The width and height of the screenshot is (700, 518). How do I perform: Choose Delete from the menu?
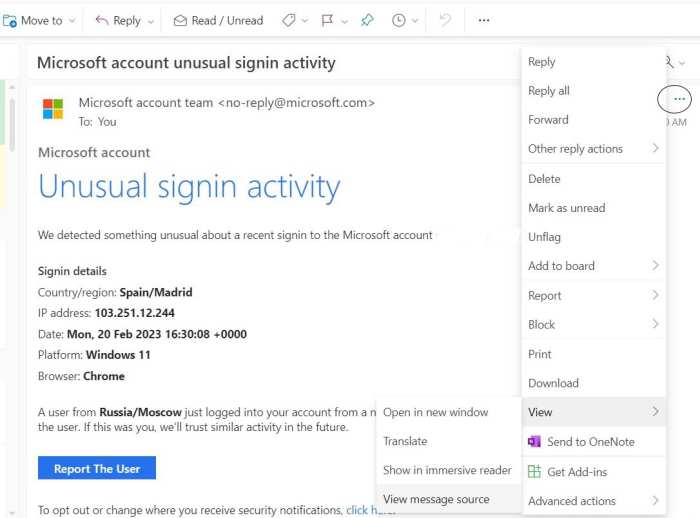[x=593, y=179]
